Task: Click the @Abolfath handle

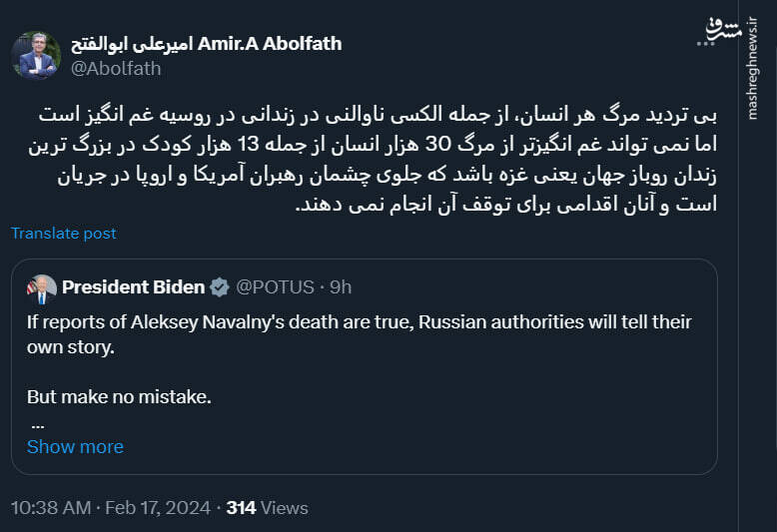Action: click(116, 69)
